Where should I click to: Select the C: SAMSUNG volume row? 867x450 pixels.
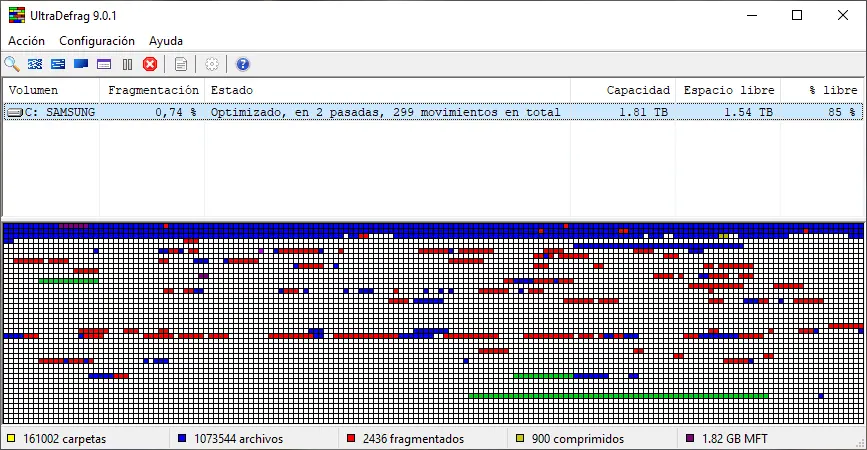coord(434,112)
